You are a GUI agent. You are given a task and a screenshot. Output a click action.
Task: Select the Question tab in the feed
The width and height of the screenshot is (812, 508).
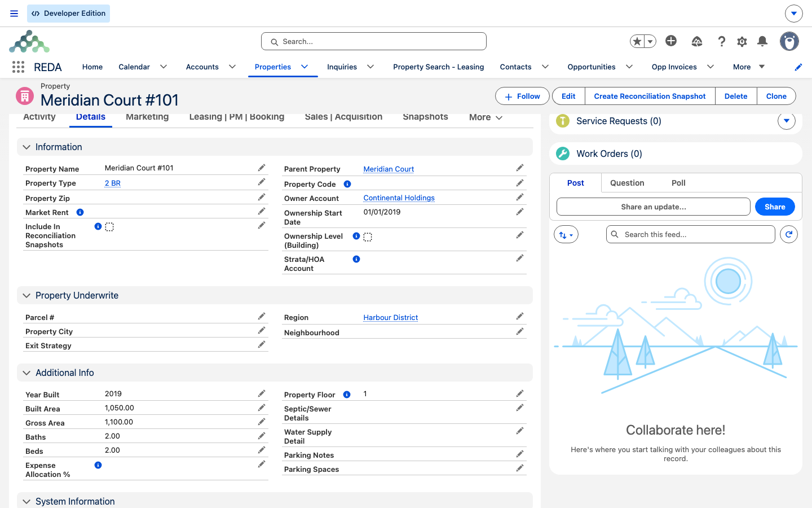click(x=627, y=183)
